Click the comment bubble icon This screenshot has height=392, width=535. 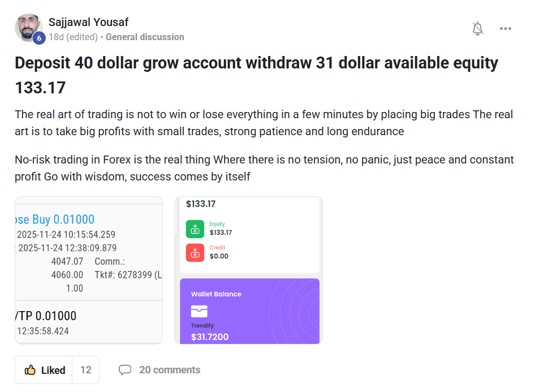coord(125,370)
